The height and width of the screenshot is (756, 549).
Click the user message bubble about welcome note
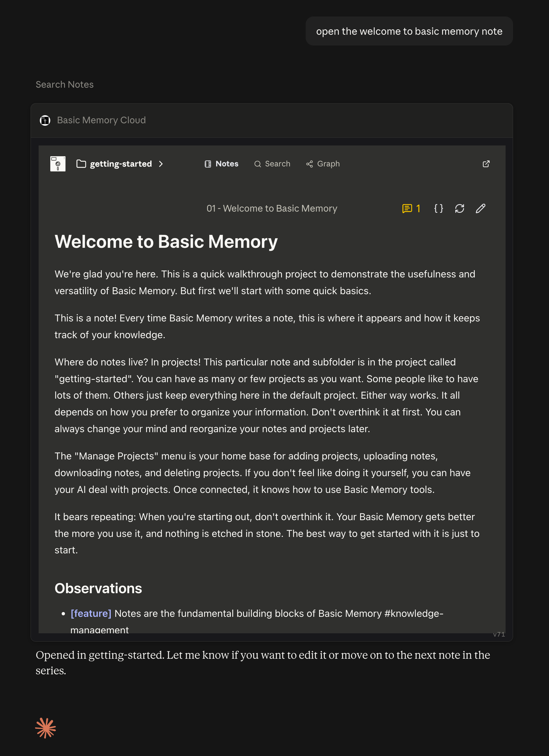point(409,31)
